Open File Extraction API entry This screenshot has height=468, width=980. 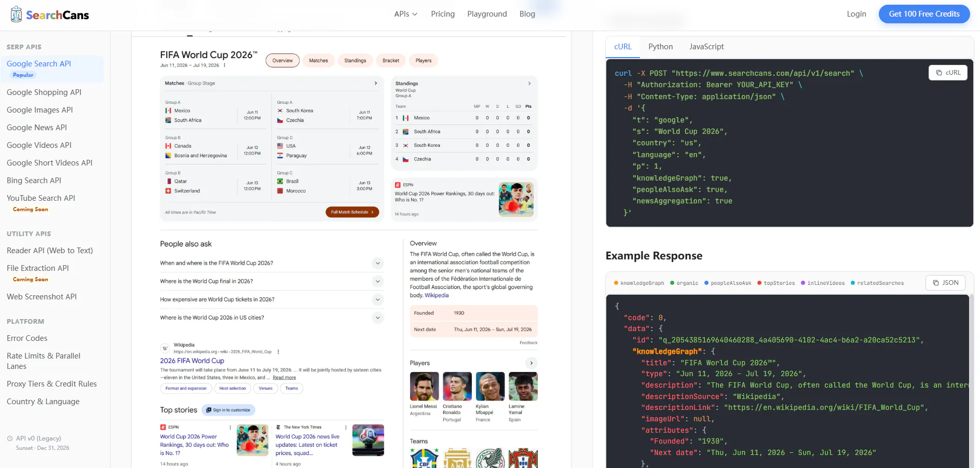[38, 268]
